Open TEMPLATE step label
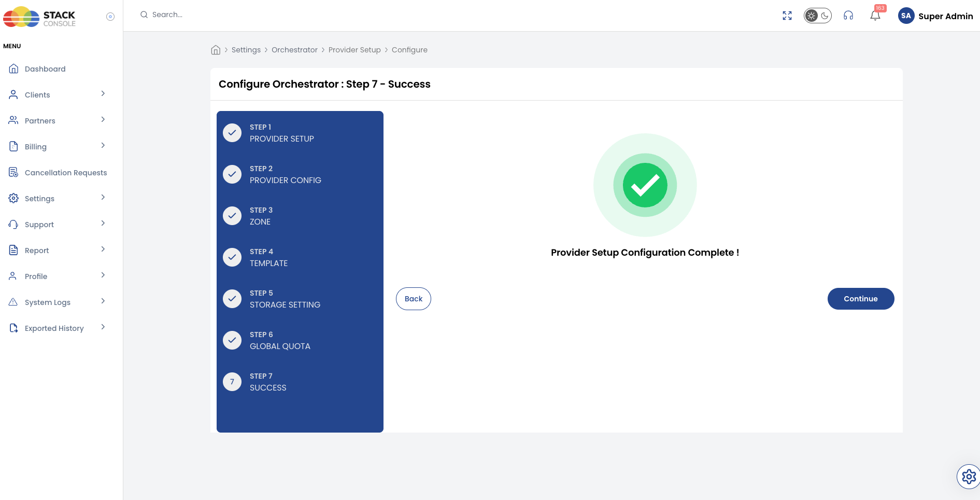 268,263
